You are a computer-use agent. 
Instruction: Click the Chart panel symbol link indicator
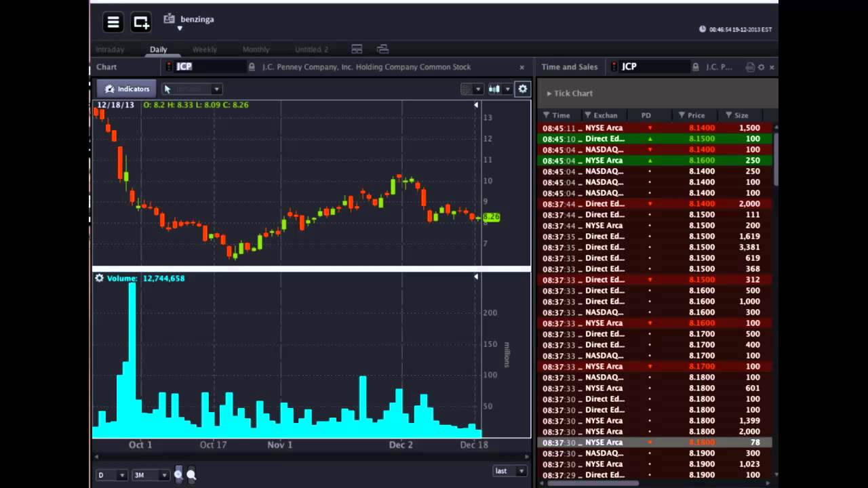170,66
